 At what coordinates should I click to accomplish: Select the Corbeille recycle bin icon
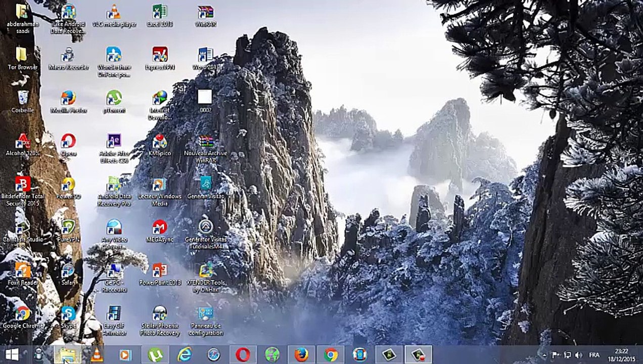(23, 101)
